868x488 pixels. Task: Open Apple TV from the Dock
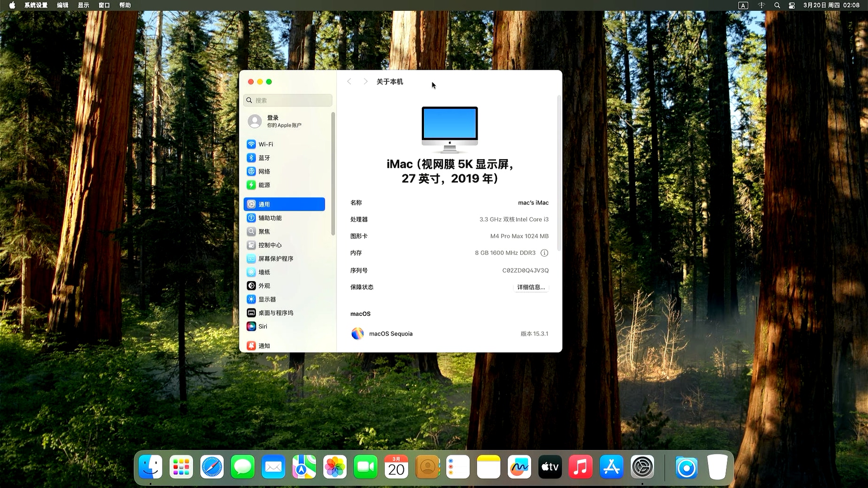pos(550,467)
